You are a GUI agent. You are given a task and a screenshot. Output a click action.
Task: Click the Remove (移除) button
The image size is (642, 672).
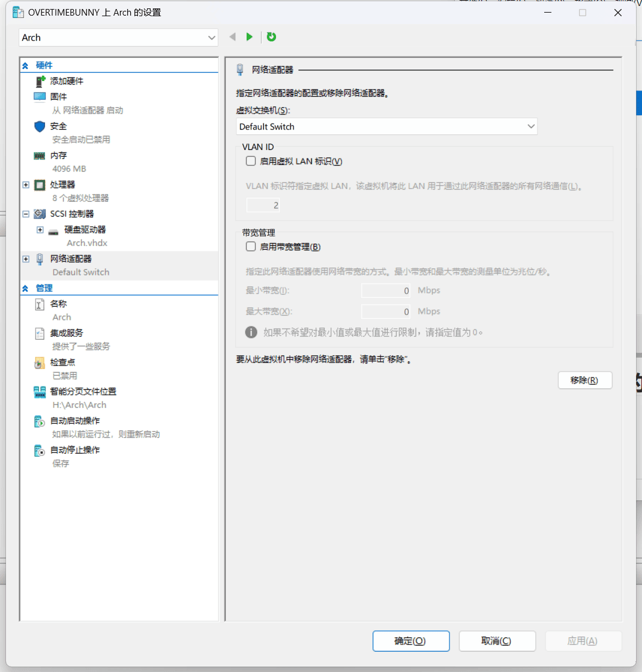584,380
